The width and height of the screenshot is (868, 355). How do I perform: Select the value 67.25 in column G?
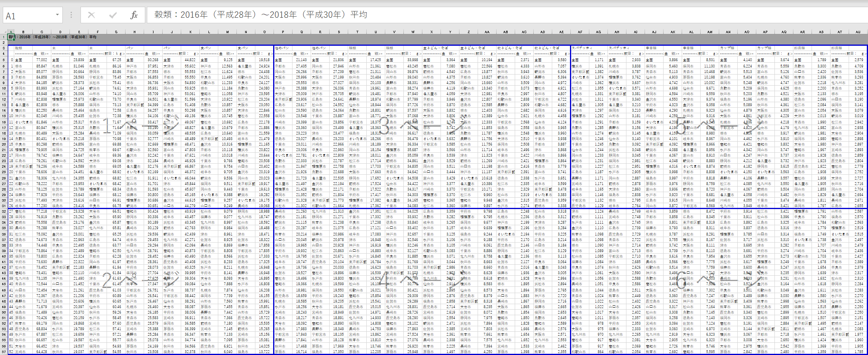(x=116, y=60)
